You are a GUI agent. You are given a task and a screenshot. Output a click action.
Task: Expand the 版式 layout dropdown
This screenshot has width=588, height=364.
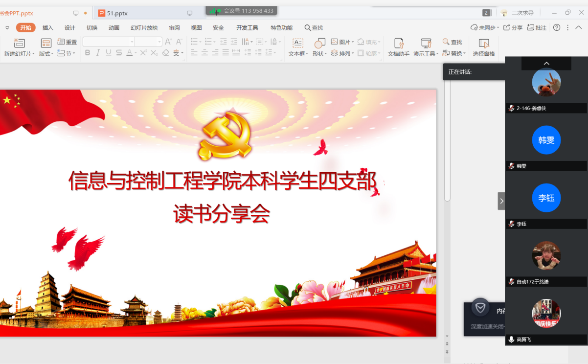click(46, 54)
